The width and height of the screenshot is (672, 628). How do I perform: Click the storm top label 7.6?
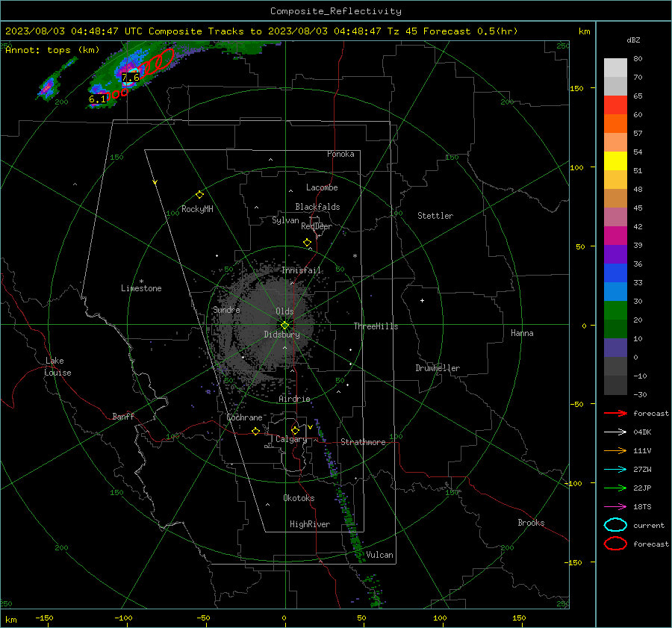[130, 78]
